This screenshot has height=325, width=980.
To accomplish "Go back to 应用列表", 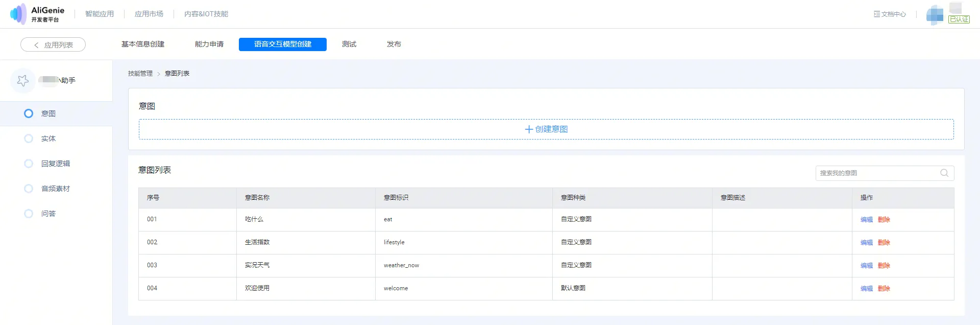I will click(53, 45).
